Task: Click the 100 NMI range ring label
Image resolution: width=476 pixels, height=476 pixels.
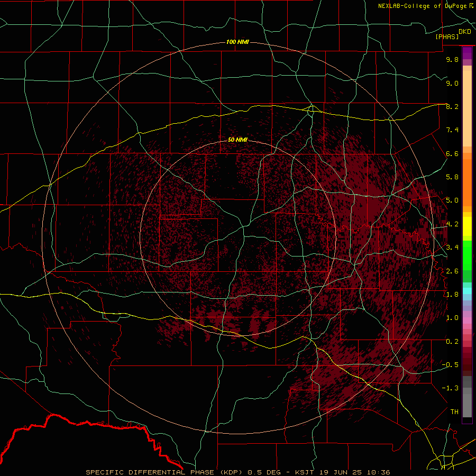Action: [237, 42]
